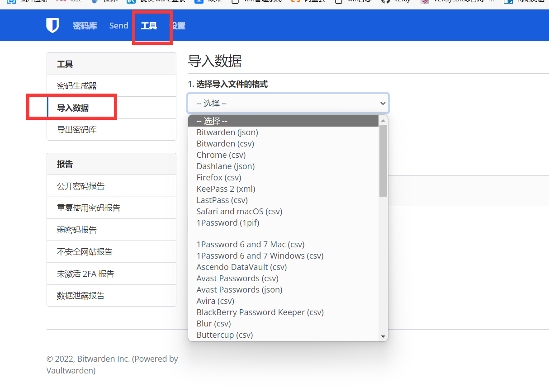The image size is (549, 392).
Task: Collapse the import format select box
Action: coord(288,104)
